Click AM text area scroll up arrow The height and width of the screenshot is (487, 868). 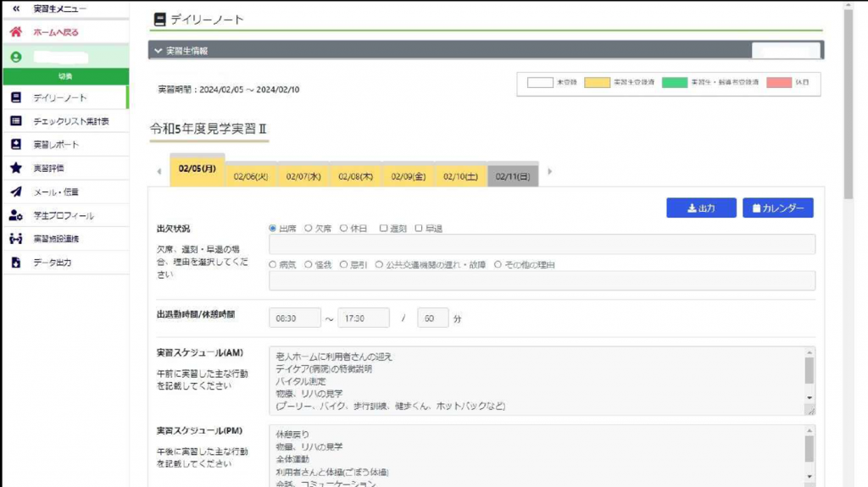810,352
